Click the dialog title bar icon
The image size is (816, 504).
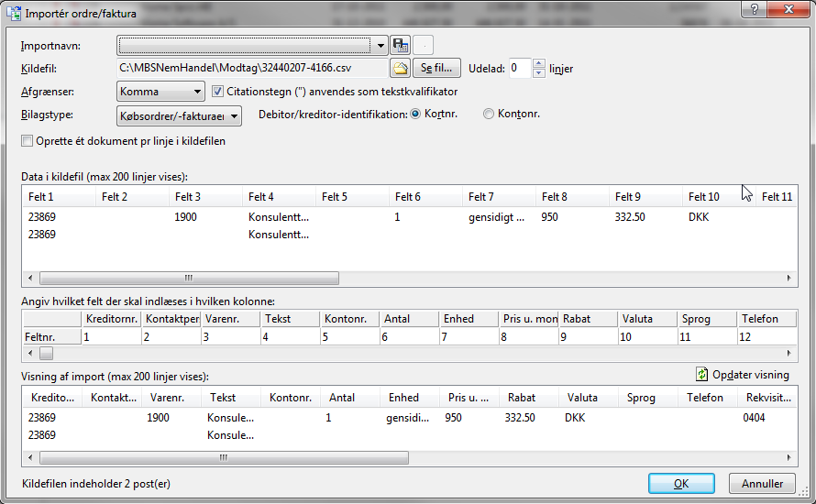[x=14, y=13]
